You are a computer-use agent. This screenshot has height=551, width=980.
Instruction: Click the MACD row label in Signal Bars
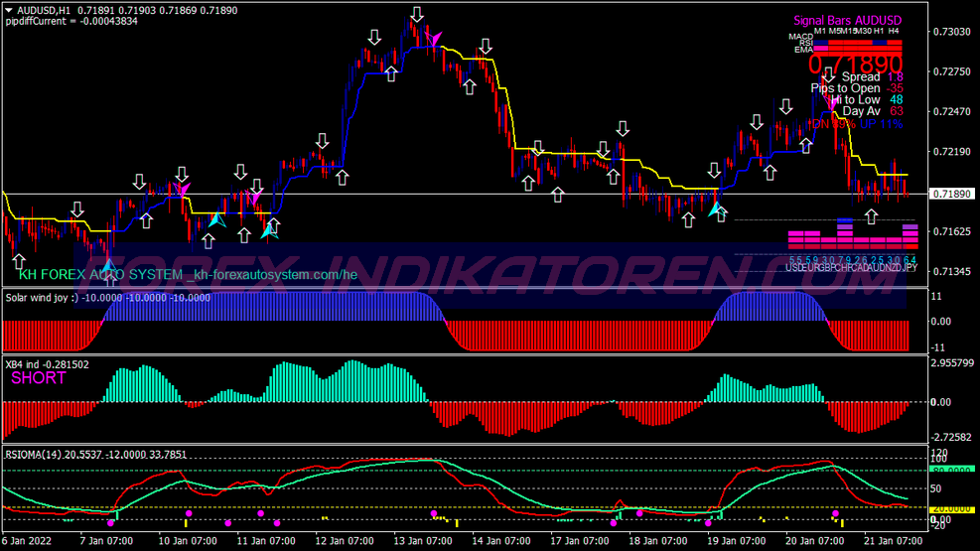tap(800, 36)
